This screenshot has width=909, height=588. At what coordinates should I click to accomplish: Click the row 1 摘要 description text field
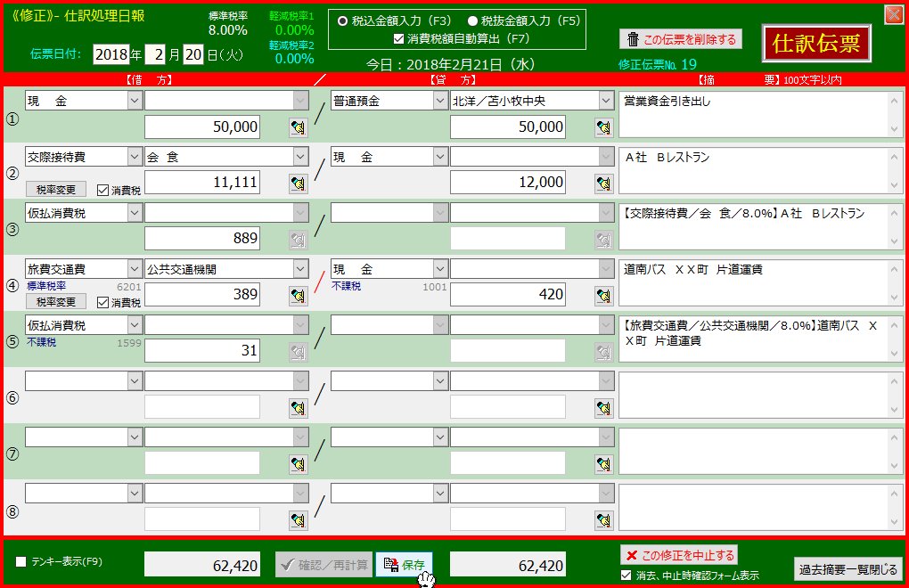coord(753,115)
